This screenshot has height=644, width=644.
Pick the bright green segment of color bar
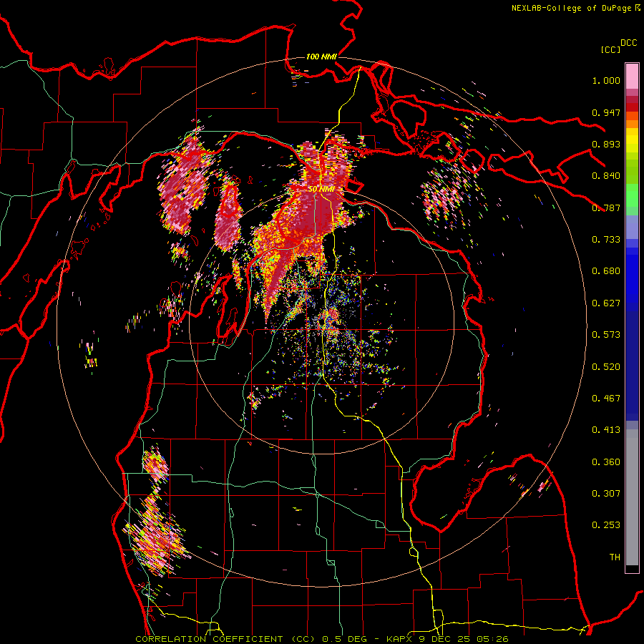(632, 195)
